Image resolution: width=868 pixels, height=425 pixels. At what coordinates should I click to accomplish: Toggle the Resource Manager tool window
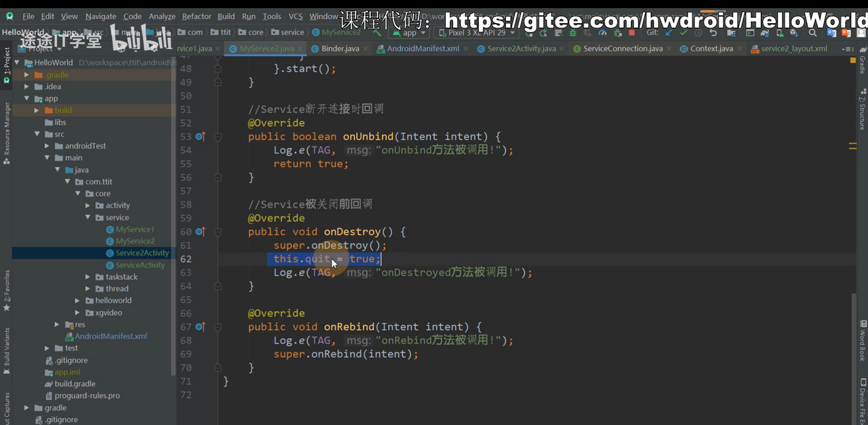coord(6,133)
